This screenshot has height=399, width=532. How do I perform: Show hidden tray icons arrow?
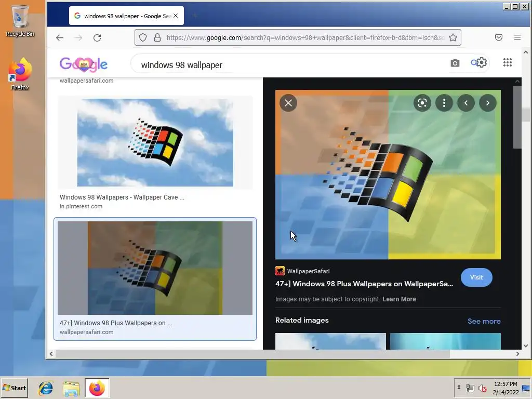(x=459, y=387)
